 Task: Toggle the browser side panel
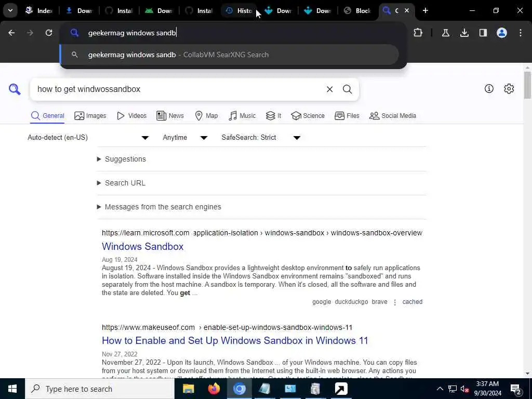(x=483, y=33)
